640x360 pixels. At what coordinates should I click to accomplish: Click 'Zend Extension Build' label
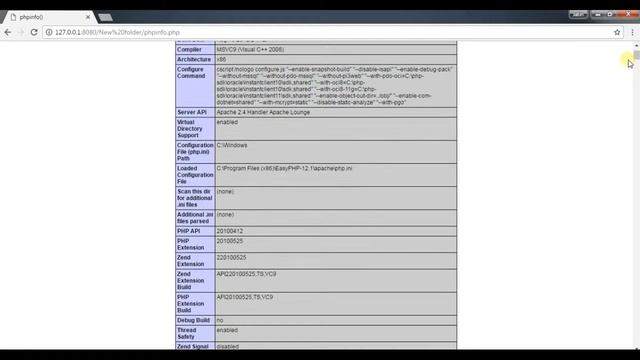click(190, 280)
